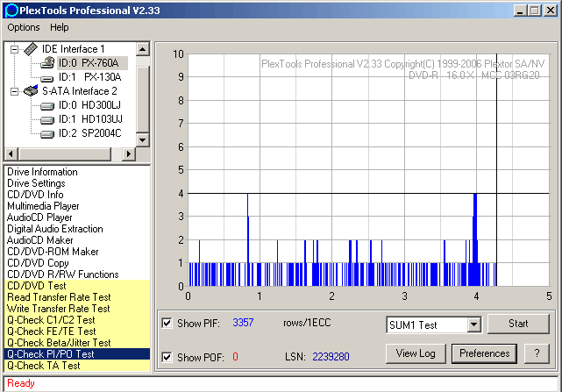Click the IDE Interface 1 card icon
562x392 pixels.
(32, 49)
